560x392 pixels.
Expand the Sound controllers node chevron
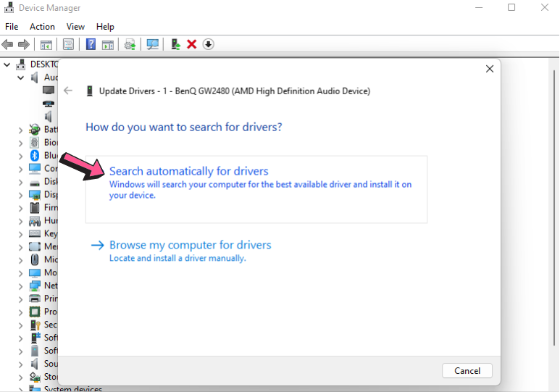click(x=21, y=364)
